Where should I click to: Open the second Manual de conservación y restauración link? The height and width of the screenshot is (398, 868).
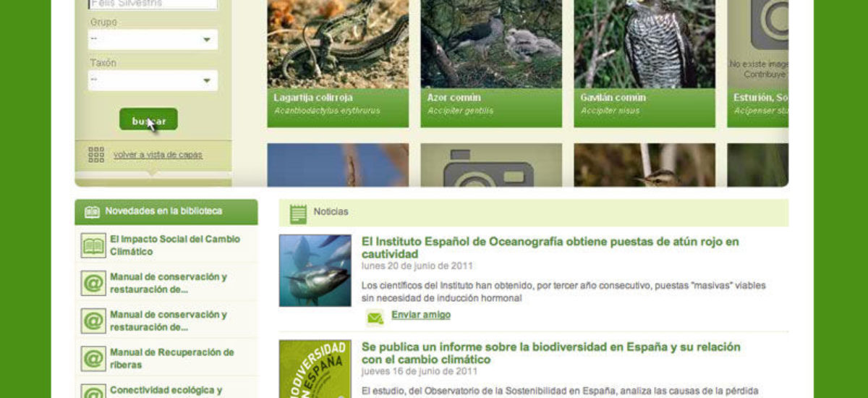(169, 321)
